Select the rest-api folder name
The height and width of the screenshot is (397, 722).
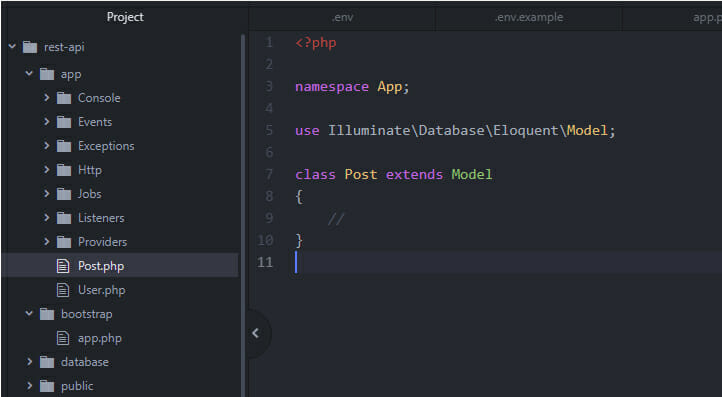click(64, 47)
